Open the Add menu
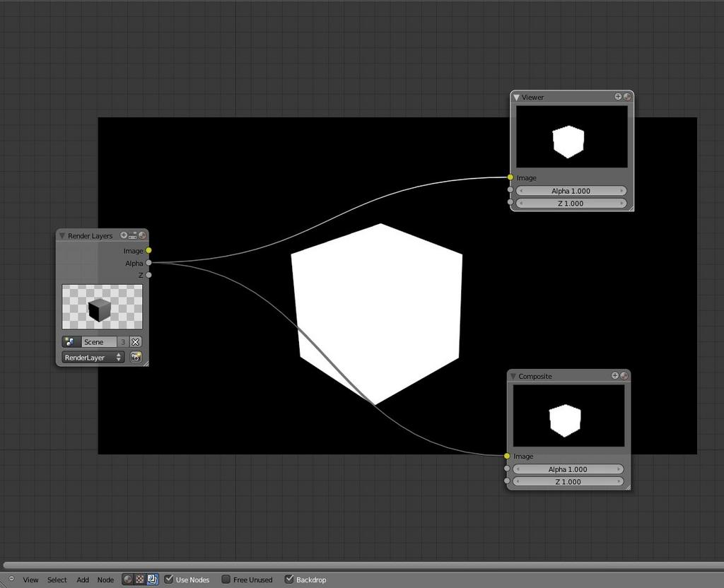Viewport: 724px width, 588px height. [83, 580]
